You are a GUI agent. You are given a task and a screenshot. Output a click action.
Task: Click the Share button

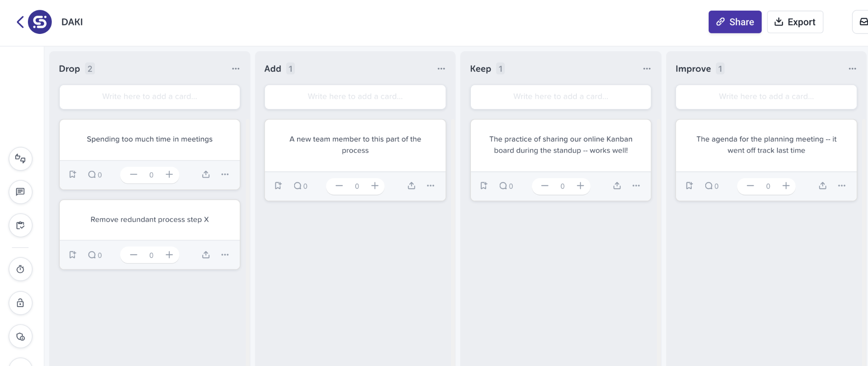[735, 22]
